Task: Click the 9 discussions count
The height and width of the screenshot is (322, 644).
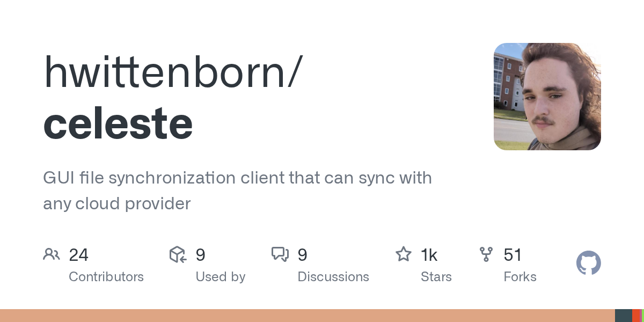Action: [302, 255]
